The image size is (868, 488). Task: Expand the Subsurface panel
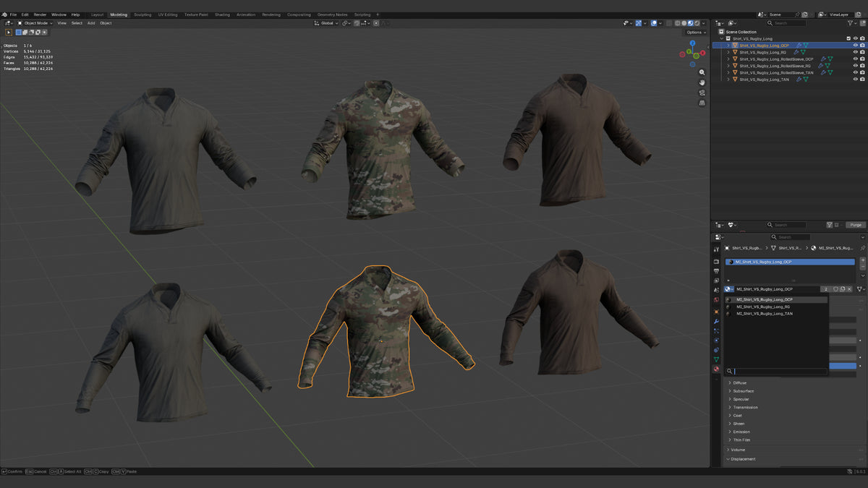click(730, 391)
